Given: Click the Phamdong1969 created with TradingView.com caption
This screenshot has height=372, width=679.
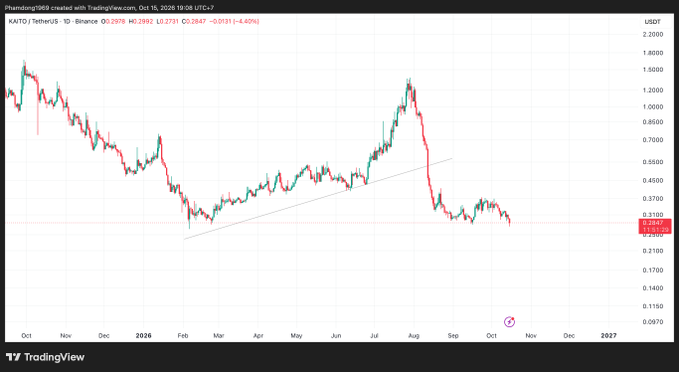Looking at the screenshot, I should (x=109, y=8).
